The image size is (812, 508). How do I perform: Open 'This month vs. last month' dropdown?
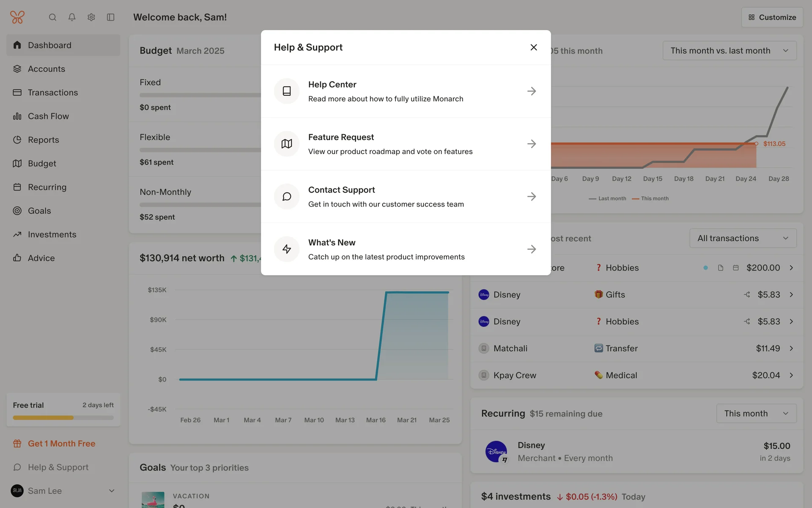[730, 51]
